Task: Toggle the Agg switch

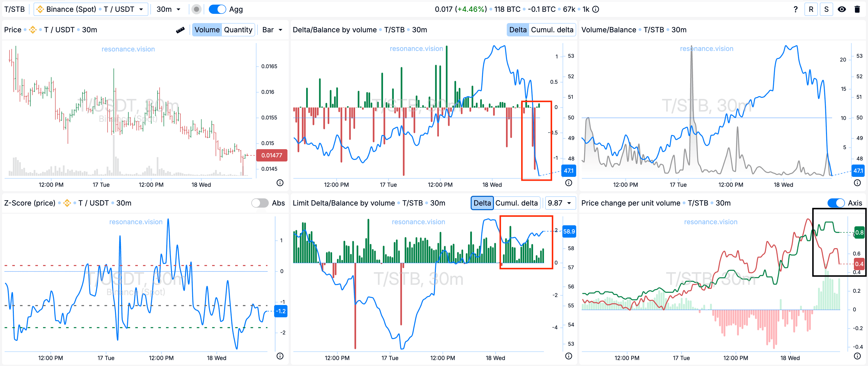Action: tap(217, 9)
